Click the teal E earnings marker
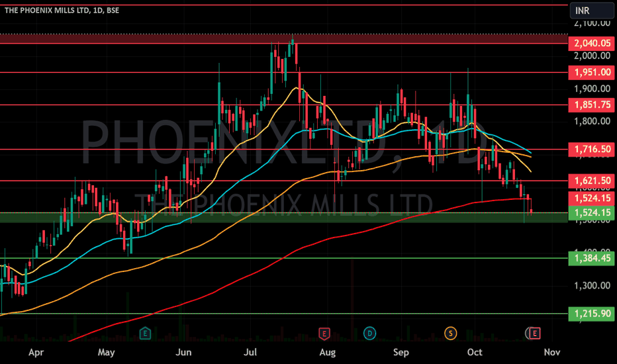 click(145, 334)
